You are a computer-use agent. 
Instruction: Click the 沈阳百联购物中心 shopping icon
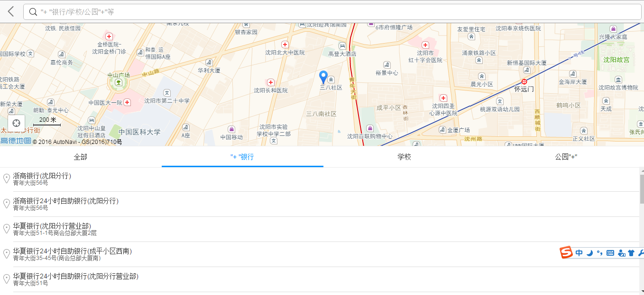(x=370, y=128)
